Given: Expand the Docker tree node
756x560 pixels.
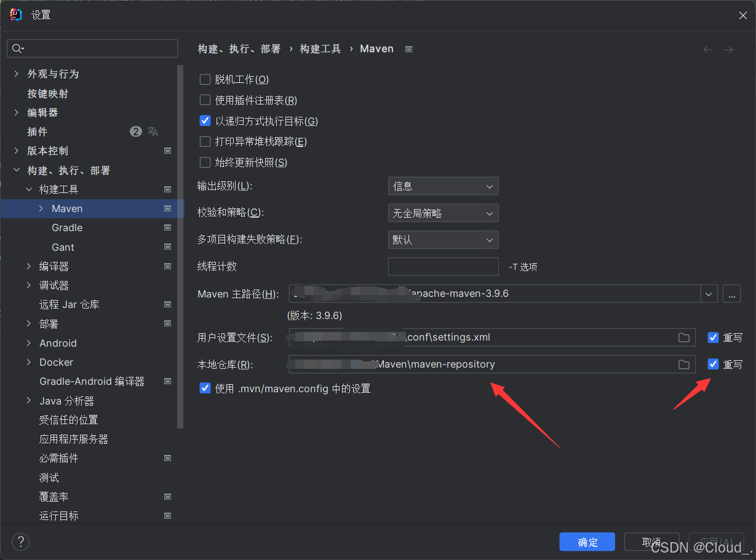Looking at the screenshot, I should coord(29,362).
